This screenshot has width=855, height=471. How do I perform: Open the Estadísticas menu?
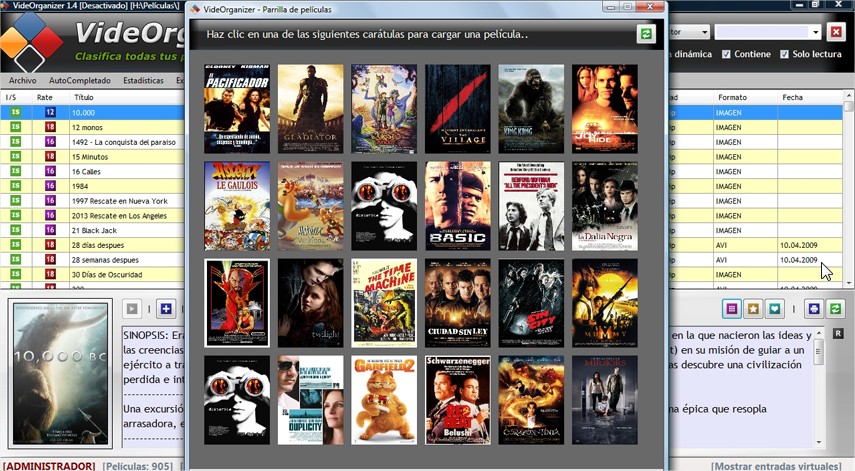click(143, 80)
